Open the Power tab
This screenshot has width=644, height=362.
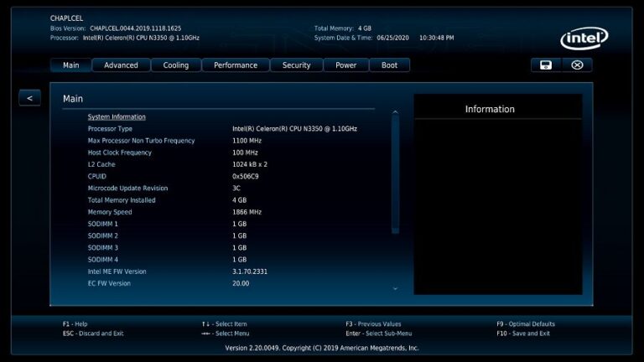pyautogui.click(x=345, y=65)
